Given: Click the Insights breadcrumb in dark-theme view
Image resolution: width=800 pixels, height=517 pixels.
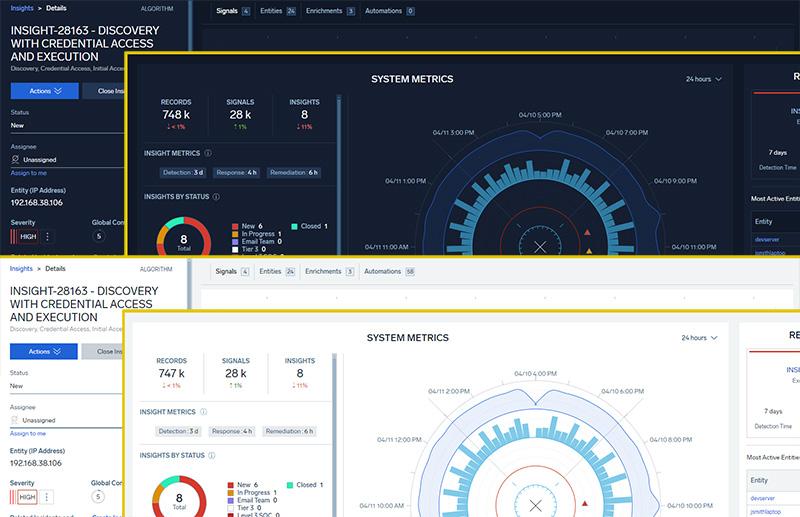Looking at the screenshot, I should (x=22, y=8).
